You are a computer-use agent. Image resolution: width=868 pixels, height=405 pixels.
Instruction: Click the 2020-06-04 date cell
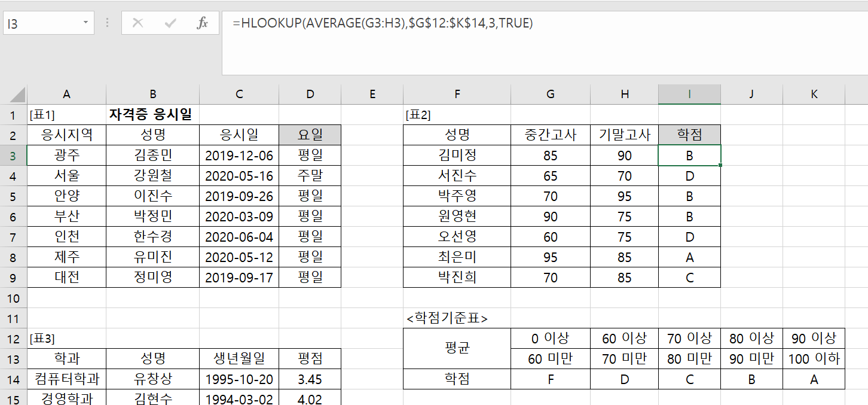pos(239,237)
